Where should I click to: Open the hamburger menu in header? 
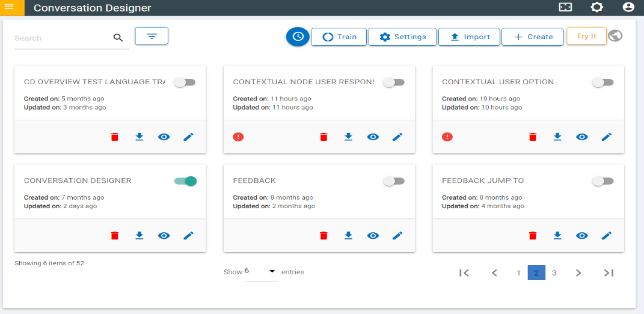tap(9, 7)
